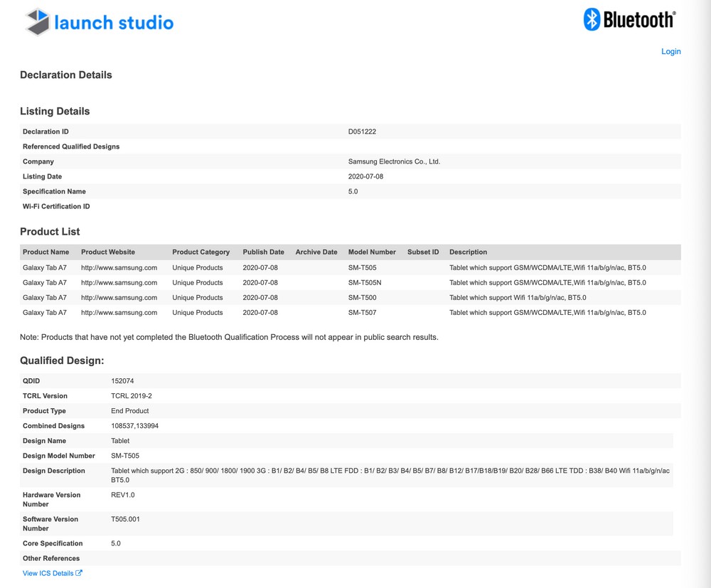Click publish date 2020-07-08 in SM-T505N row
The height and width of the screenshot is (588, 711).
[x=260, y=282]
